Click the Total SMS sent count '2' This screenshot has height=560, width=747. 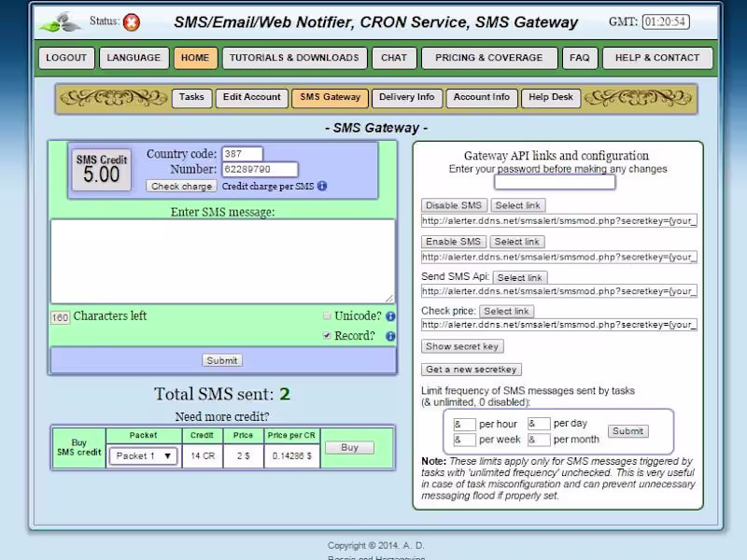pos(285,394)
